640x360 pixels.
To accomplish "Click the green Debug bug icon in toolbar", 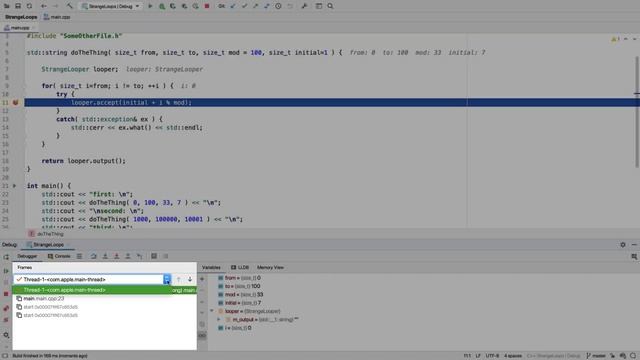I will tap(162, 6).
